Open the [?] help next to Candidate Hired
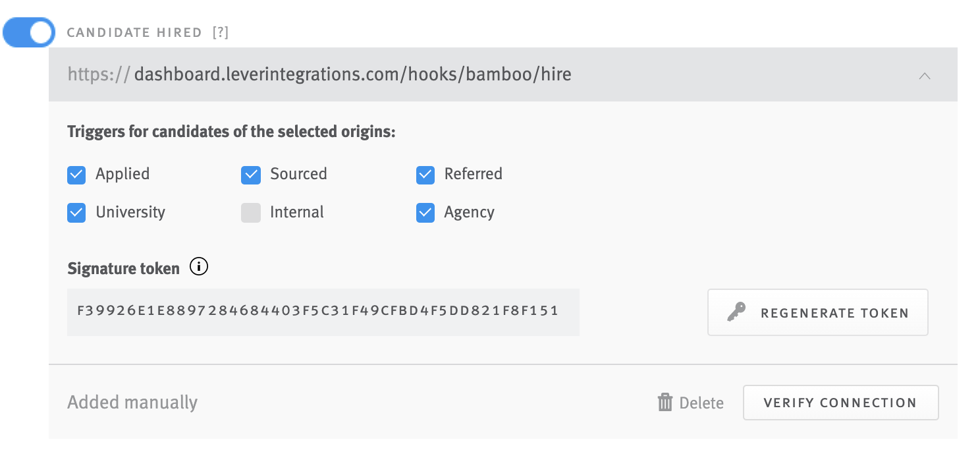This screenshot has height=452, width=980. 221,32
